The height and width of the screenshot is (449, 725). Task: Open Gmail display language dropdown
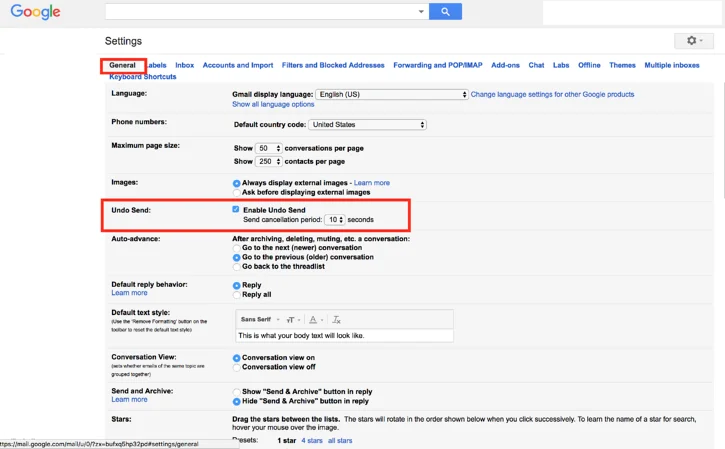(x=392, y=94)
